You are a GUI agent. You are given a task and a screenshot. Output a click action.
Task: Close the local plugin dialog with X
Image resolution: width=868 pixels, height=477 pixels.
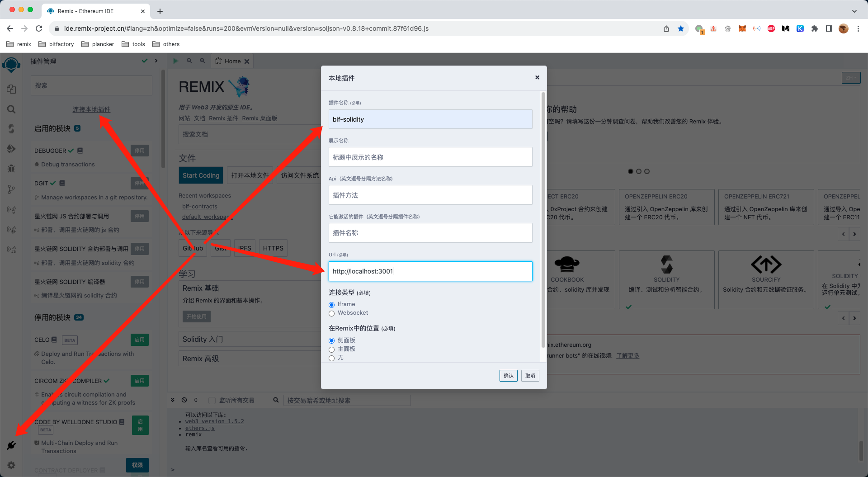pos(537,78)
